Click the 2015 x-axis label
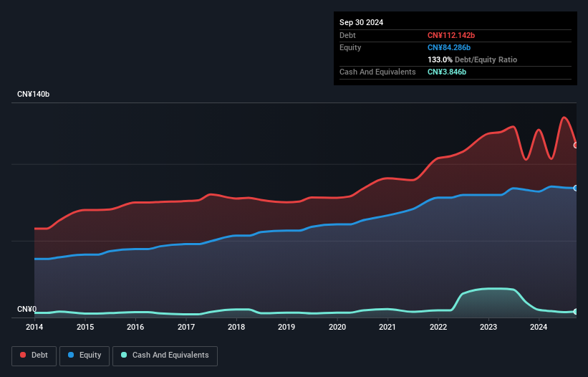The width and height of the screenshot is (588, 377). tap(85, 327)
